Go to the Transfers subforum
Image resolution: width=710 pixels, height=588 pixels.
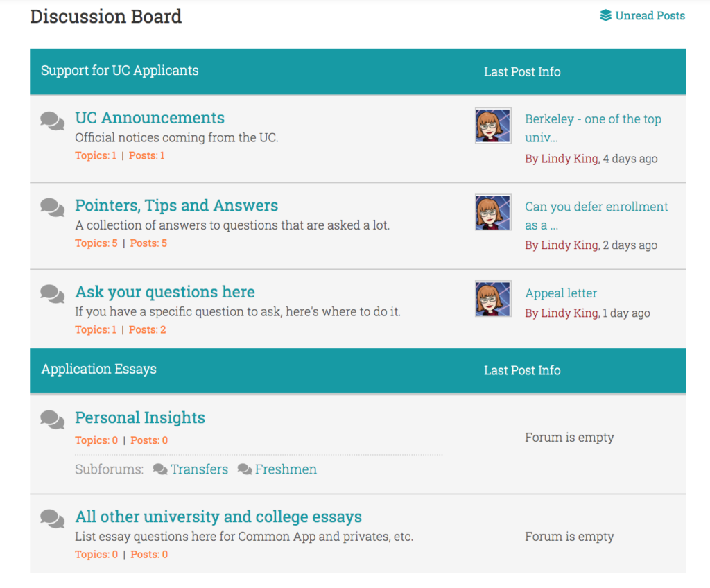[x=199, y=469]
